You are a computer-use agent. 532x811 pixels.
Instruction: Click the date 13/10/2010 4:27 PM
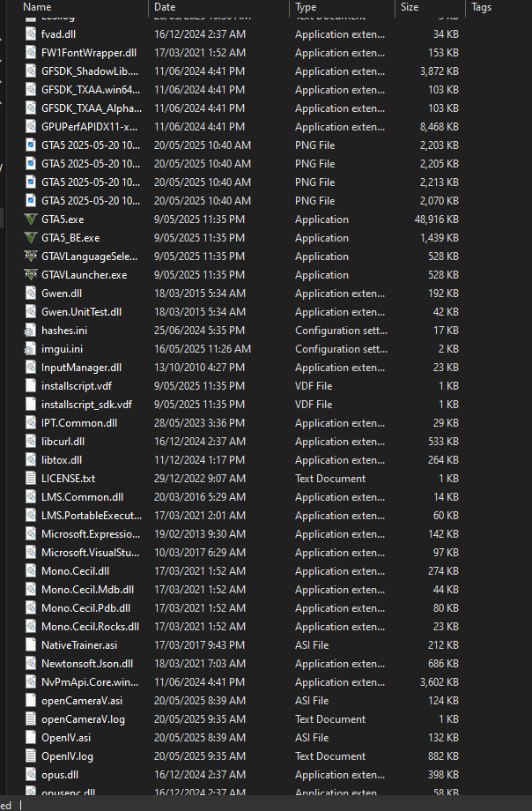200,368
